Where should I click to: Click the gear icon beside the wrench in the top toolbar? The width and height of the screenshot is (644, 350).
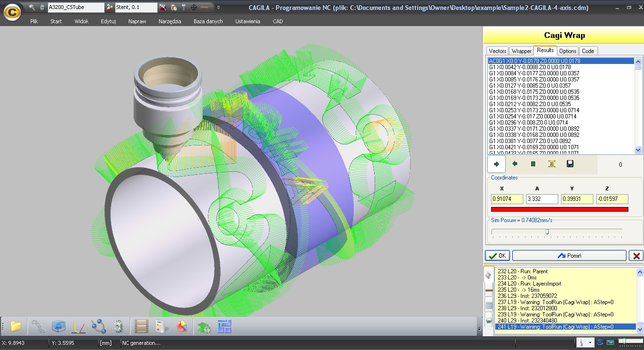(x=42, y=8)
